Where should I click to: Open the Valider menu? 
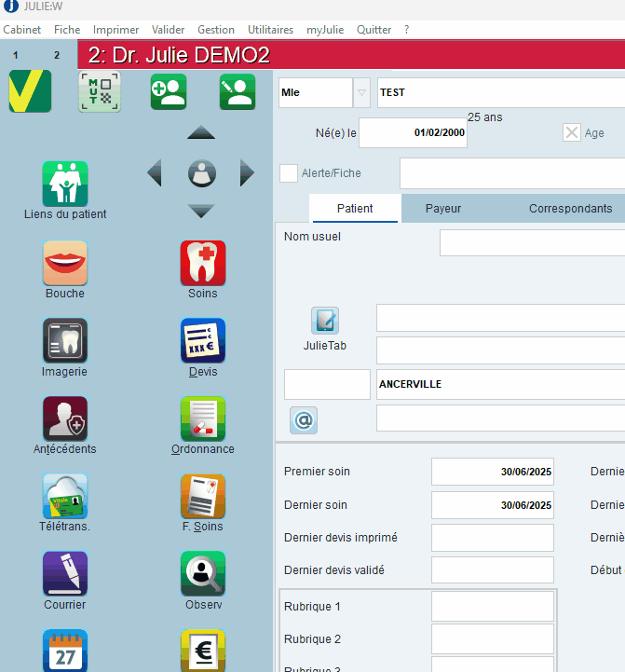[168, 30]
